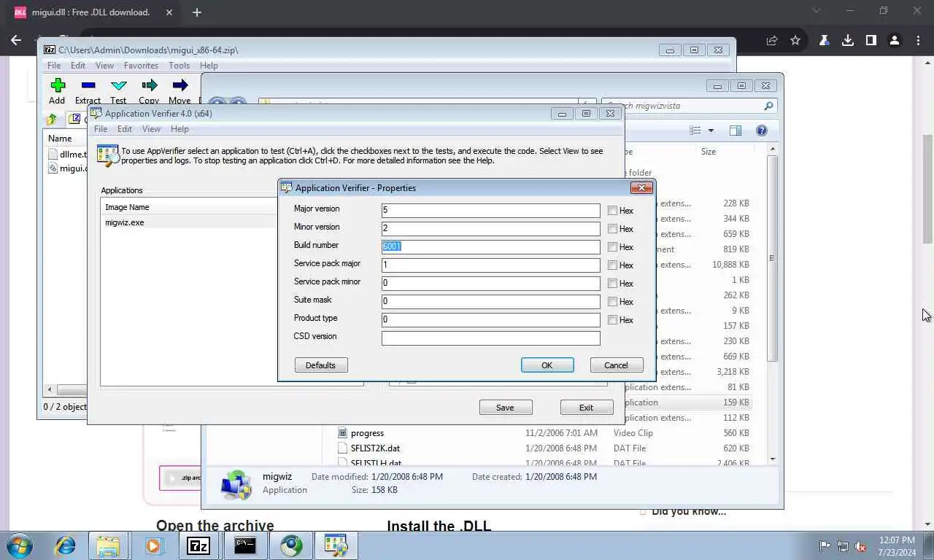The width and height of the screenshot is (934, 560).
Task: Enable Hex for Service pack minor
Action: click(612, 284)
